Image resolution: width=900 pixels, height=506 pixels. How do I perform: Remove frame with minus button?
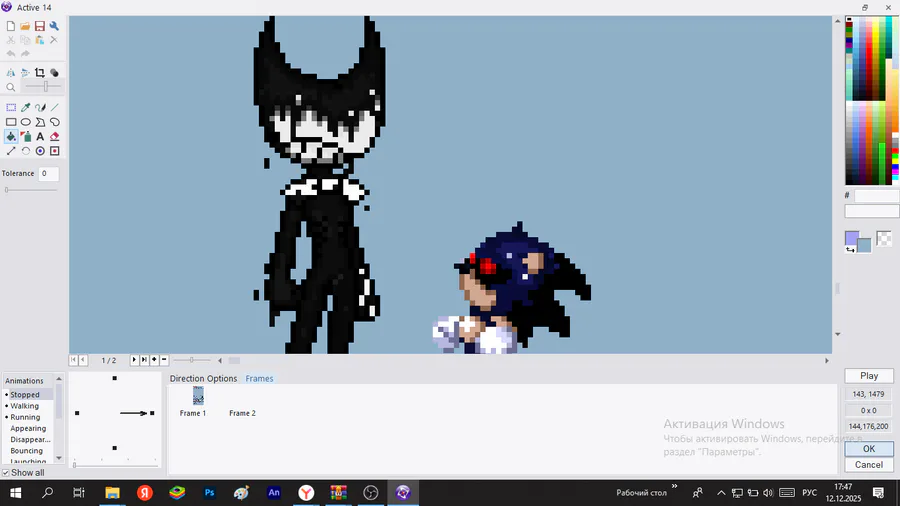[x=164, y=360]
